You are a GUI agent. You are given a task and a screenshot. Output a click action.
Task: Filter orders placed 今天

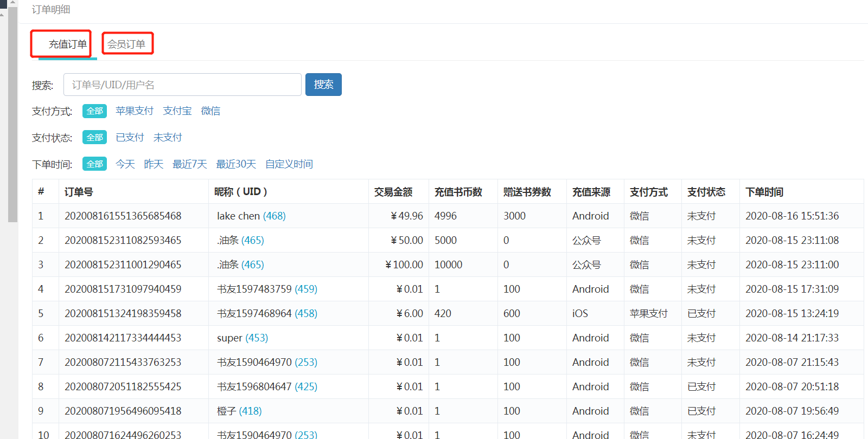pyautogui.click(x=125, y=164)
